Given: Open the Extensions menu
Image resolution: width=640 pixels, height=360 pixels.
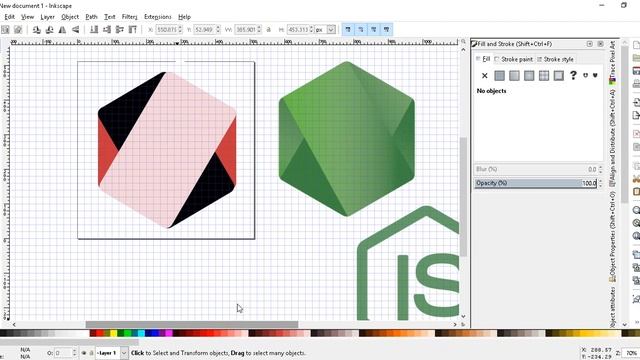Looking at the screenshot, I should click(158, 17).
